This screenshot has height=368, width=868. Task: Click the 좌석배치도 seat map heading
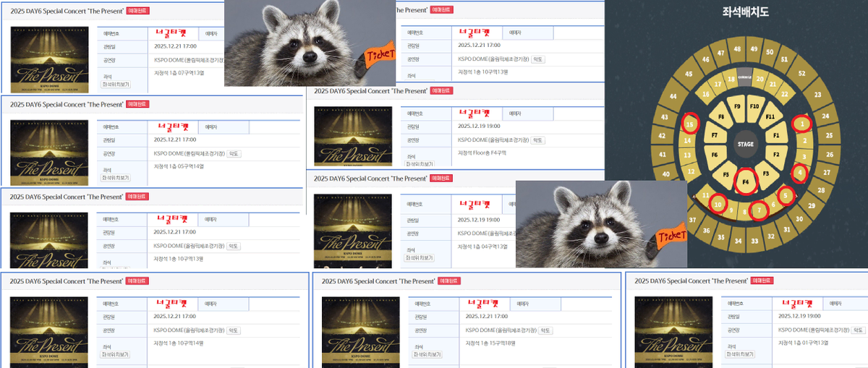click(x=745, y=12)
